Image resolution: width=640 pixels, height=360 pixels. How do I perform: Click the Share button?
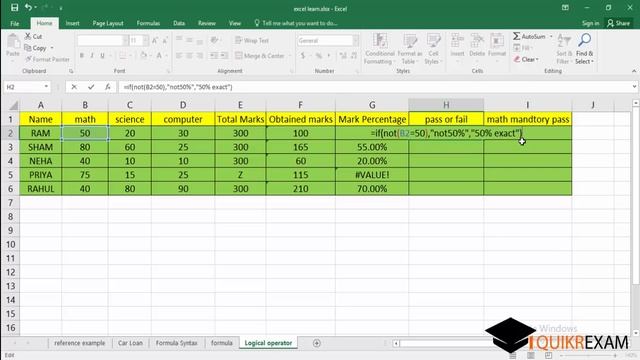(x=618, y=23)
